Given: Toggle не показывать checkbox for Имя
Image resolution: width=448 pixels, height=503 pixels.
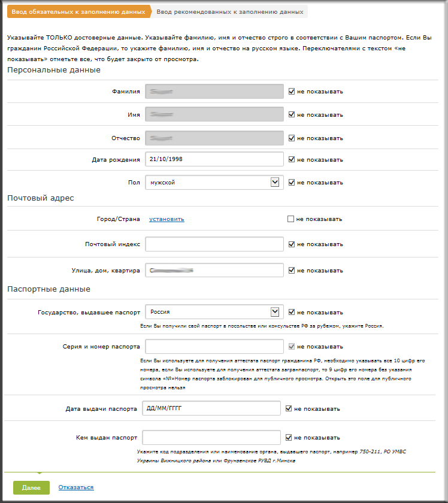Looking at the screenshot, I should pyautogui.click(x=292, y=114).
